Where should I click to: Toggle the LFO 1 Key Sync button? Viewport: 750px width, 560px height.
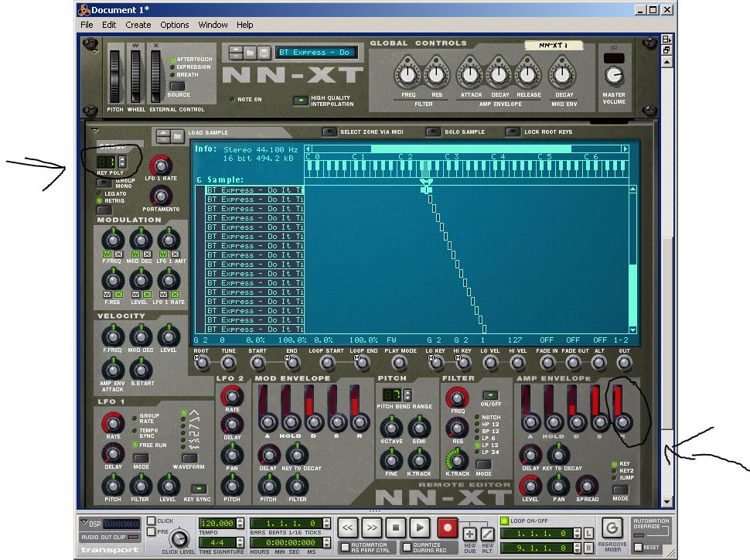pos(198,489)
